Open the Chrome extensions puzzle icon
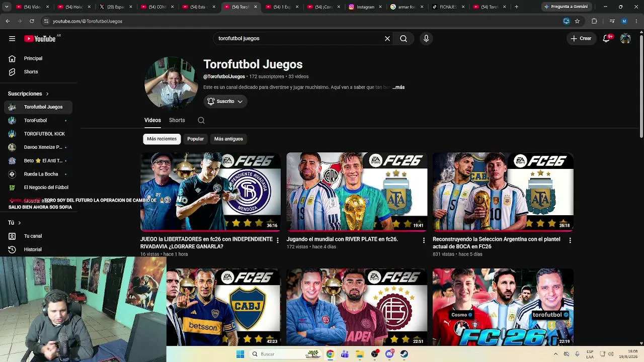 [x=594, y=21]
